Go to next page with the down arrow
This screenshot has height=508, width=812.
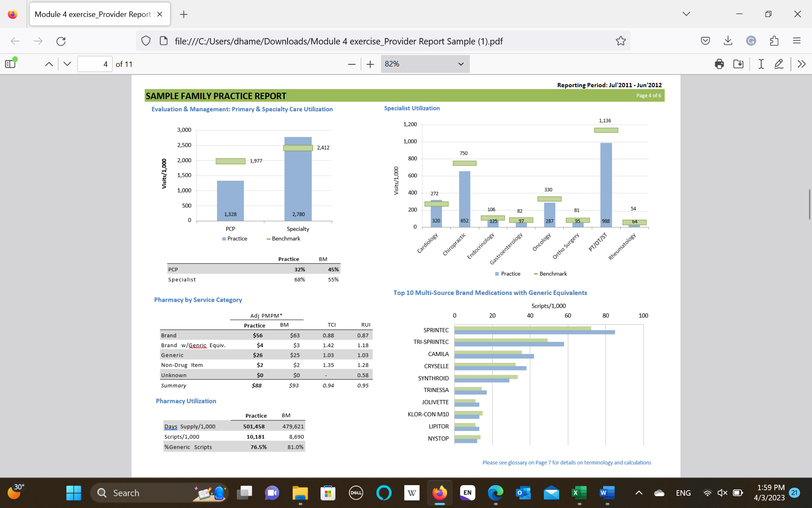[x=67, y=63]
